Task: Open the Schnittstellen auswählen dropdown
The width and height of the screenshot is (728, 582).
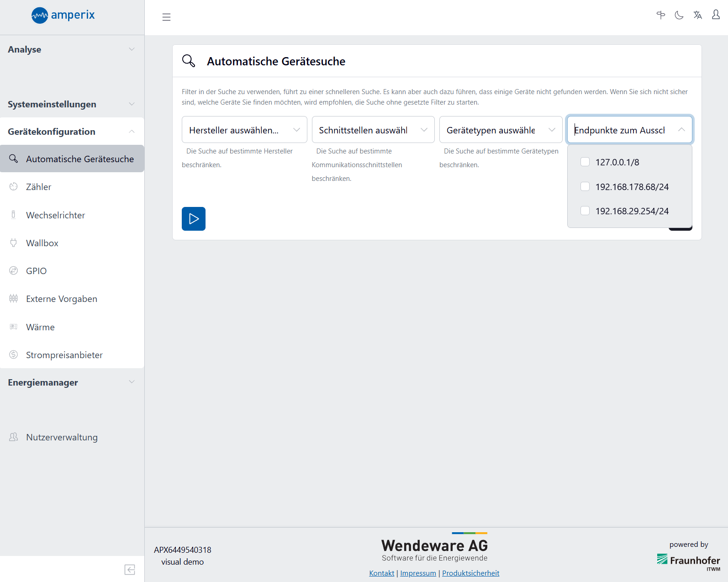Action: point(373,130)
